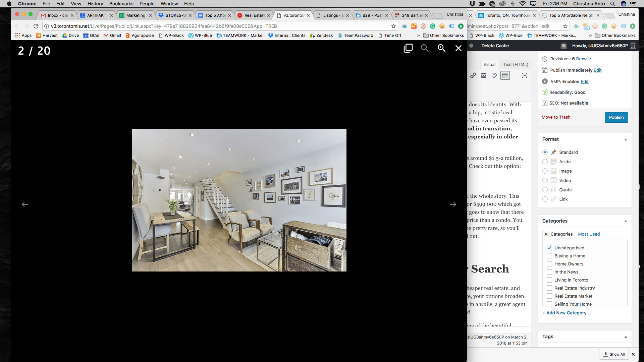This screenshot has width=644, height=362.
Task: Switch to the 349 Bartlett tab
Action: click(411, 15)
